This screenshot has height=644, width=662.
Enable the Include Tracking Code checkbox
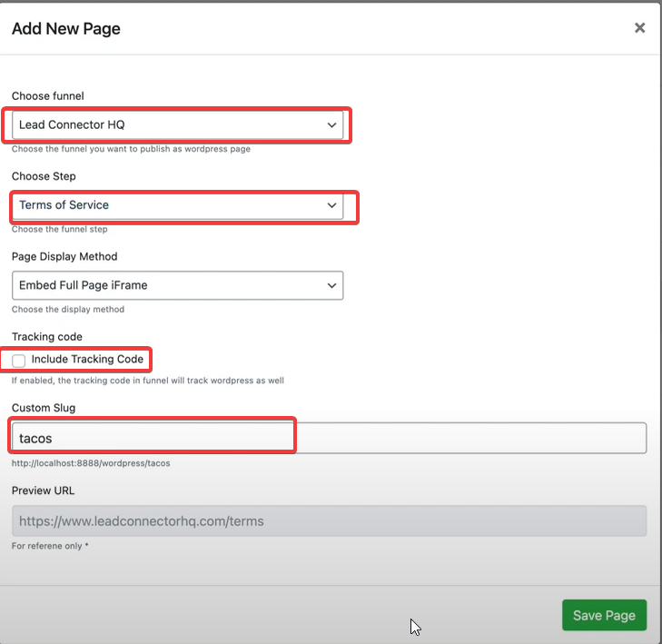click(x=19, y=361)
